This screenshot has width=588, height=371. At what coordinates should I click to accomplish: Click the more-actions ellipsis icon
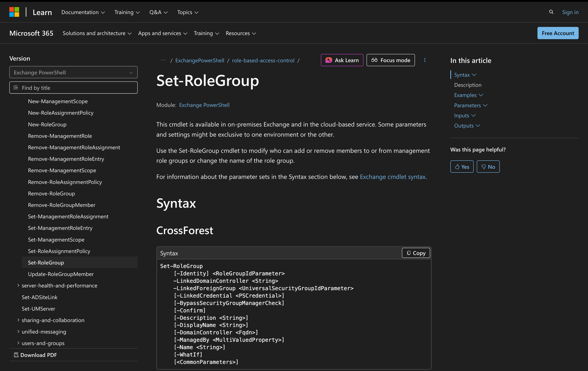coord(425,60)
